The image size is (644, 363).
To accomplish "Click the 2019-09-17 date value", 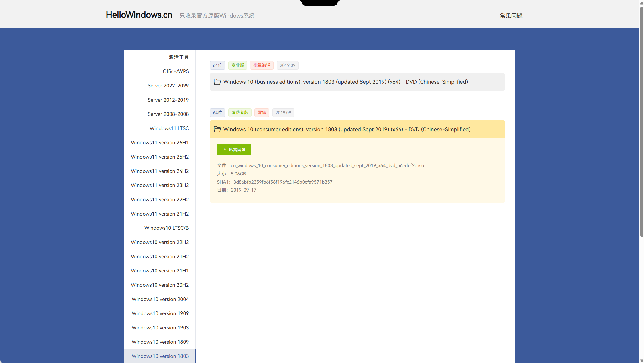I will pyautogui.click(x=244, y=190).
